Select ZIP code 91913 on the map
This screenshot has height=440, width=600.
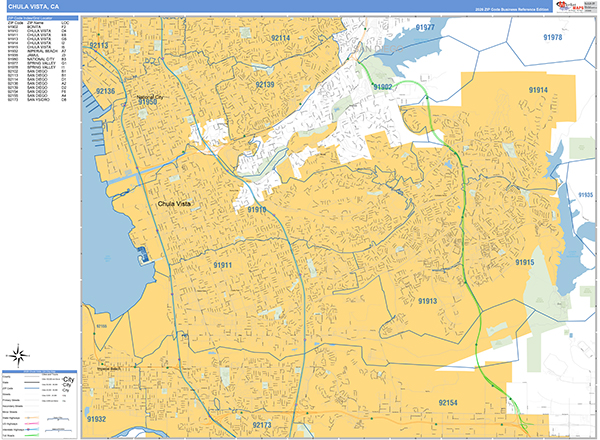428,300
